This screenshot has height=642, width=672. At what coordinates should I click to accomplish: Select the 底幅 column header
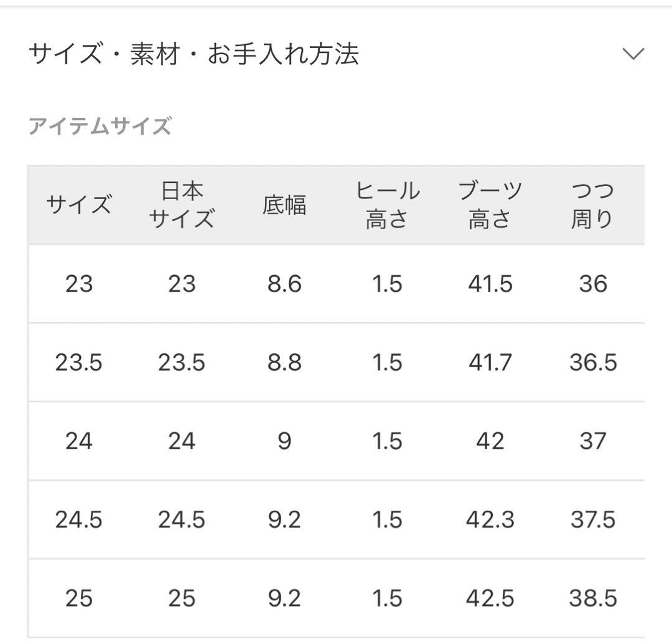[x=284, y=205]
